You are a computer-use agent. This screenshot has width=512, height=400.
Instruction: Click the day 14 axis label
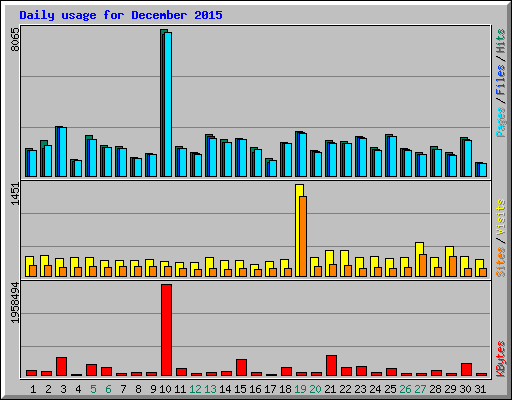(226, 389)
